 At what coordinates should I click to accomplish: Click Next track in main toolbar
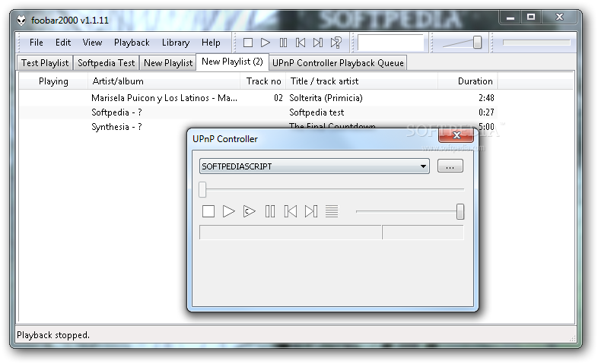(318, 43)
